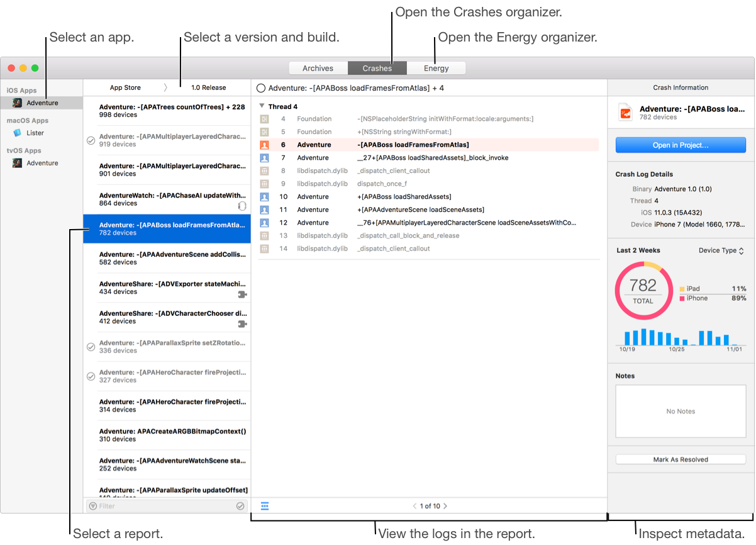Click the filter options icon in filter field
Image resolution: width=756 pixels, height=545 pixels.
(93, 506)
